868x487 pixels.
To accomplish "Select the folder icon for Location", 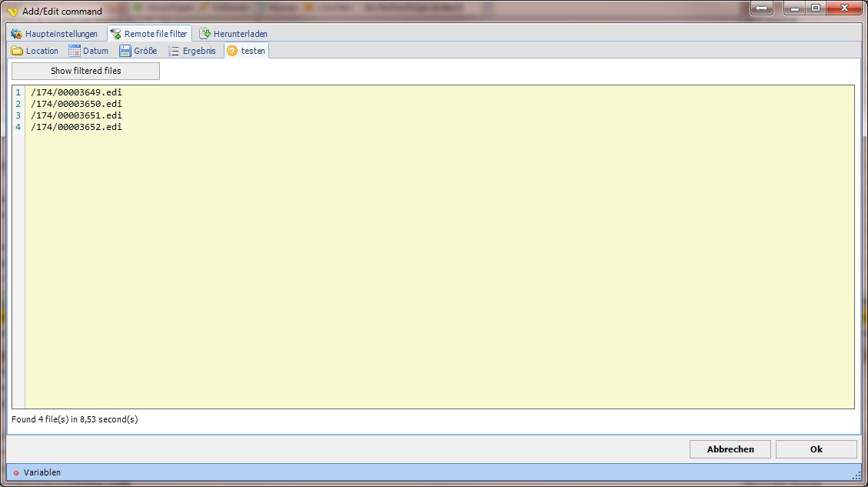I will click(x=17, y=51).
